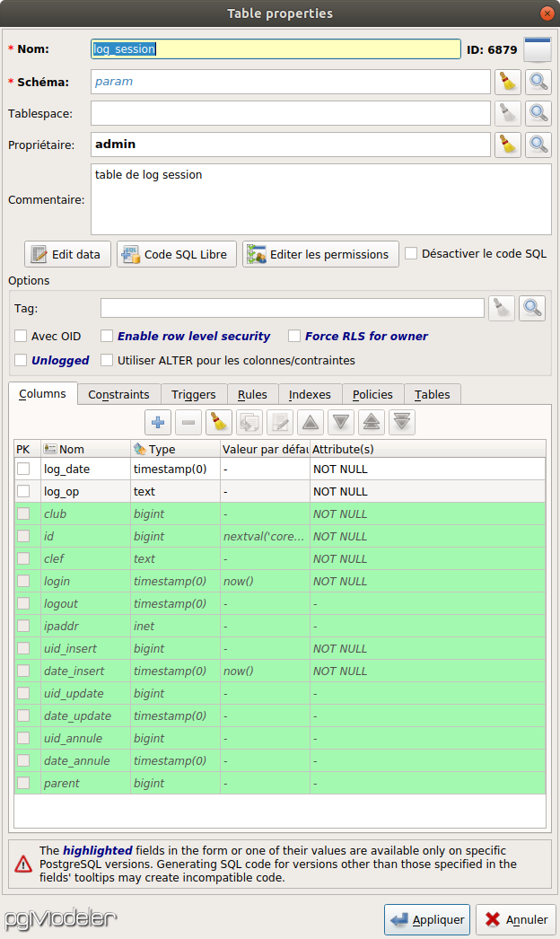
Task: Duplicate the selected column
Action: tap(249, 422)
